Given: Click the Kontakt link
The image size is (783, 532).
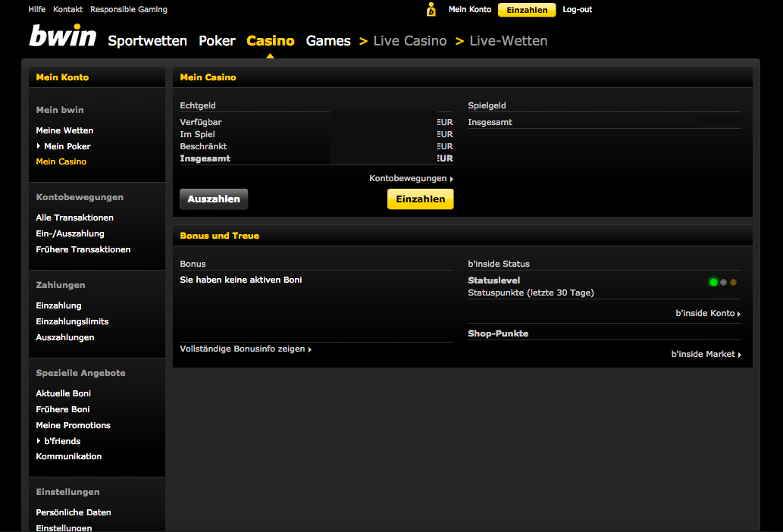Looking at the screenshot, I should coord(68,10).
